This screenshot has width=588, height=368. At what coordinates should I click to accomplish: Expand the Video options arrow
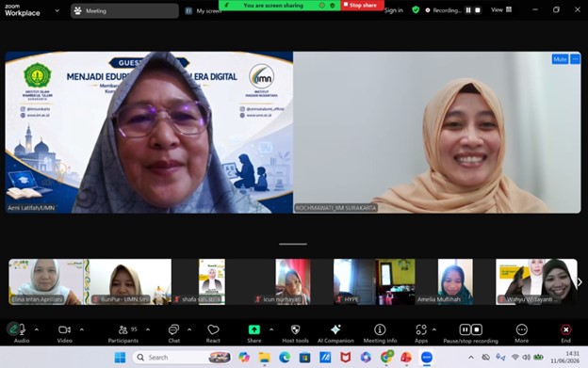point(82,329)
